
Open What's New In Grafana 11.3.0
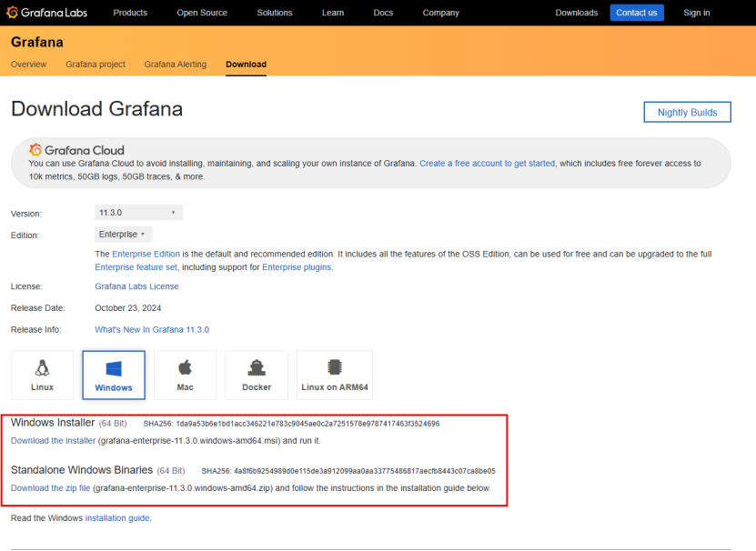tap(152, 330)
